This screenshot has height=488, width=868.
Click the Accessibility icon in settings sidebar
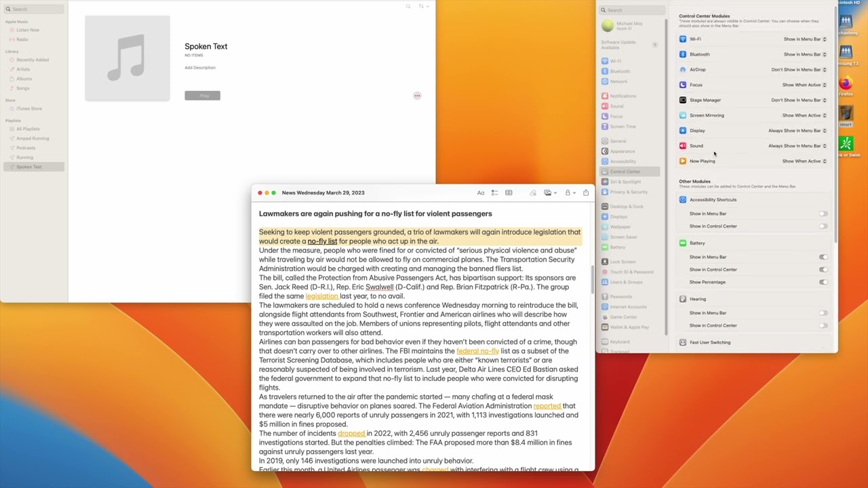tap(605, 161)
